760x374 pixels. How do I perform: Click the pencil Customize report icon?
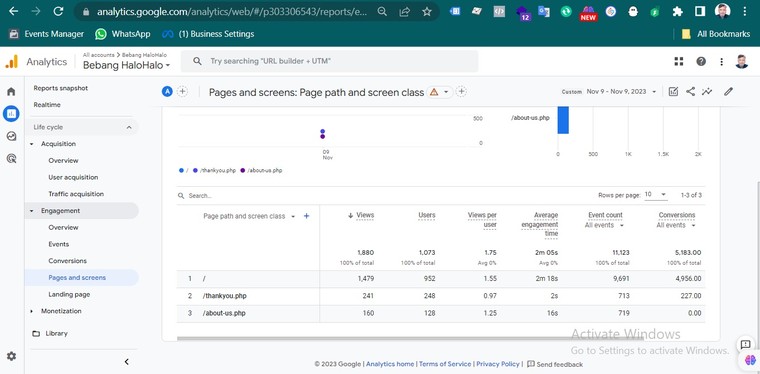point(728,92)
